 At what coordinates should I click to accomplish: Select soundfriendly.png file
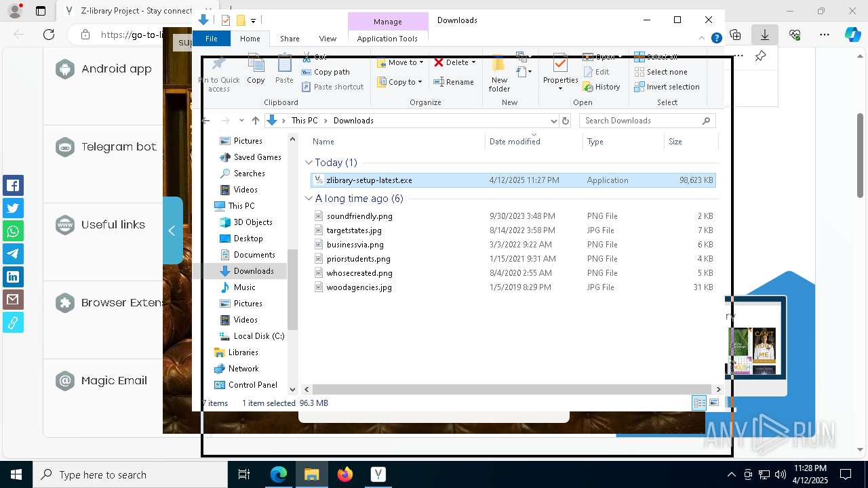coord(513,216)
